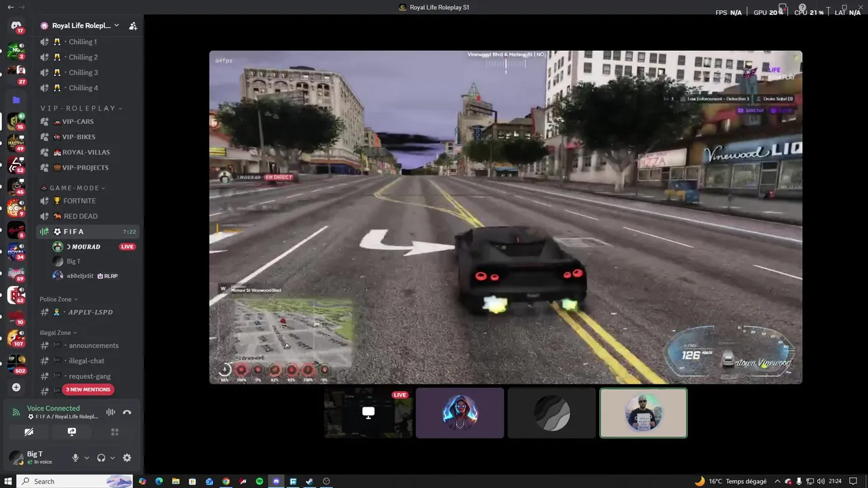Open OBS Studio from the taskbar

[x=326, y=481]
